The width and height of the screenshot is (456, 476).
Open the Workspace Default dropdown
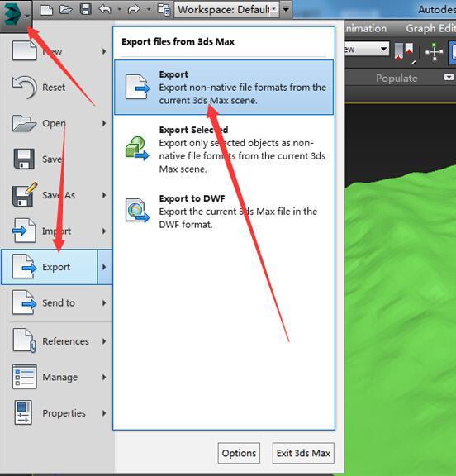(x=226, y=10)
